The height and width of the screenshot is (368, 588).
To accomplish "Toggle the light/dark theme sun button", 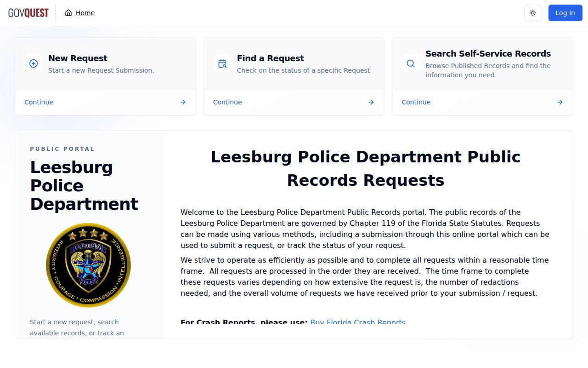I will click(x=533, y=13).
